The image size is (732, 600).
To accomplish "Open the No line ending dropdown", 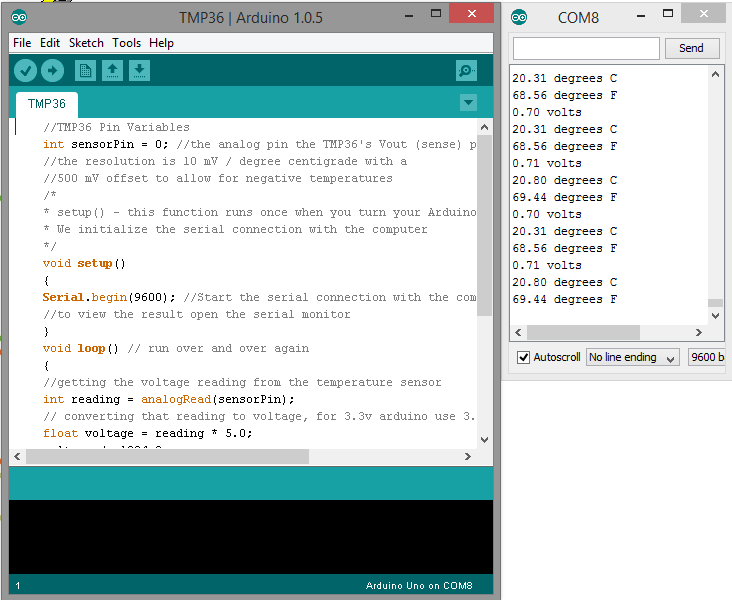I will 632,357.
